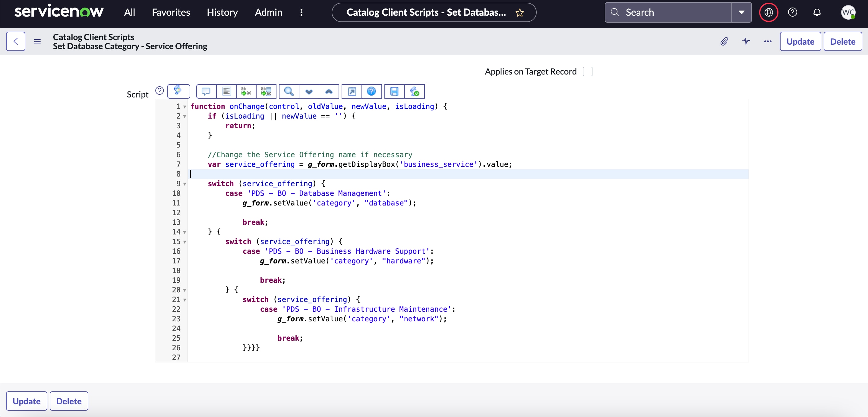Click the script syntax check icon
Screen dimensions: 868x417
coord(415,91)
